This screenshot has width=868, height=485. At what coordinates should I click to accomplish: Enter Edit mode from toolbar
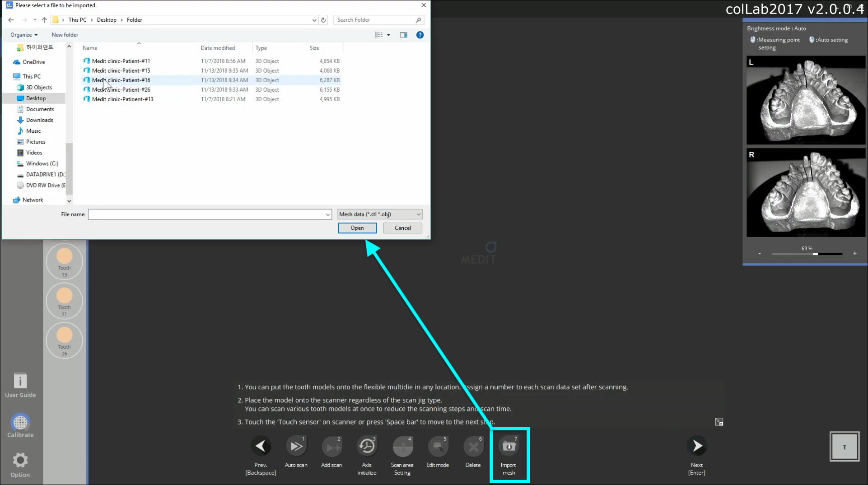pos(438,446)
